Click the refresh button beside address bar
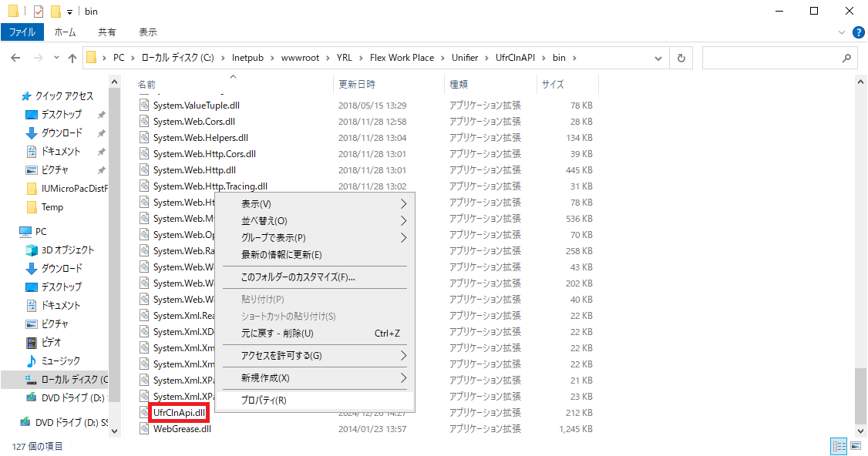Viewport: 868px width, 456px height. tap(681, 58)
